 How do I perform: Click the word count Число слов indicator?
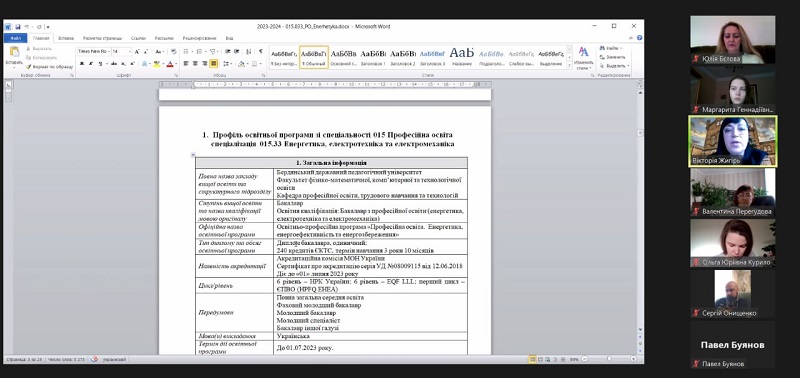[66, 360]
